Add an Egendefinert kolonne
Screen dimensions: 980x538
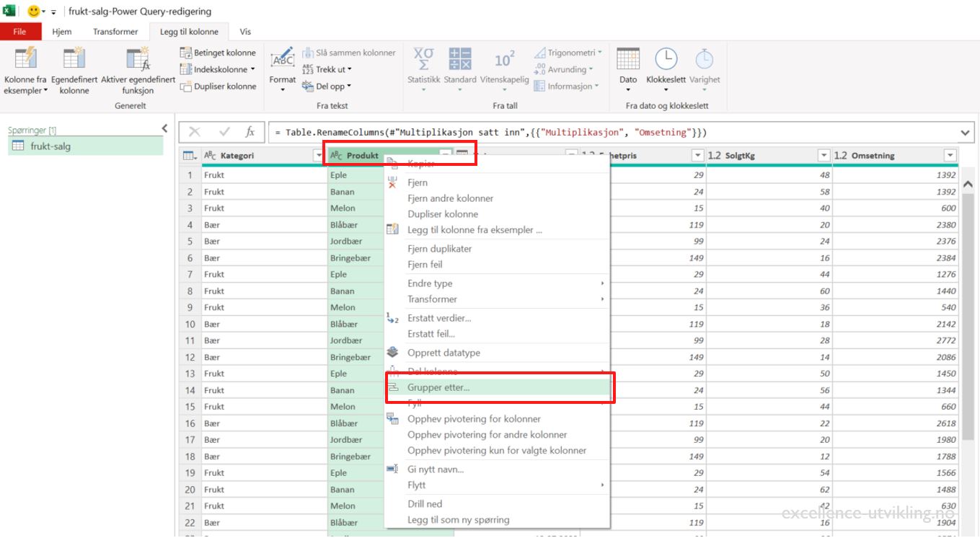(74, 70)
